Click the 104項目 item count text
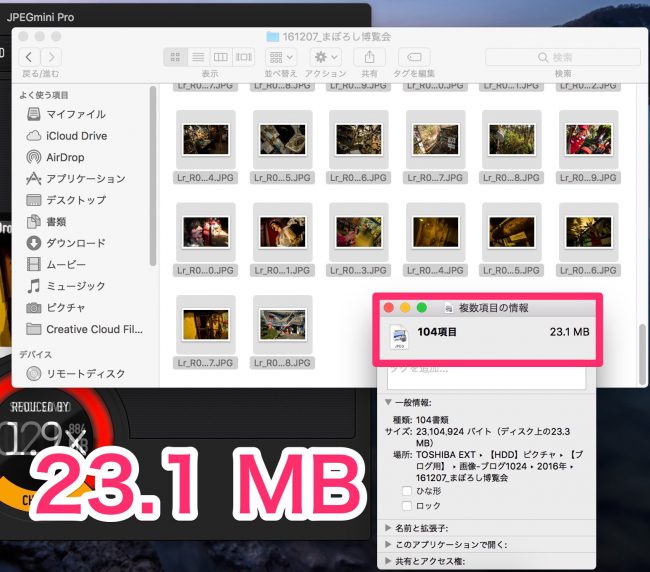 click(x=437, y=332)
